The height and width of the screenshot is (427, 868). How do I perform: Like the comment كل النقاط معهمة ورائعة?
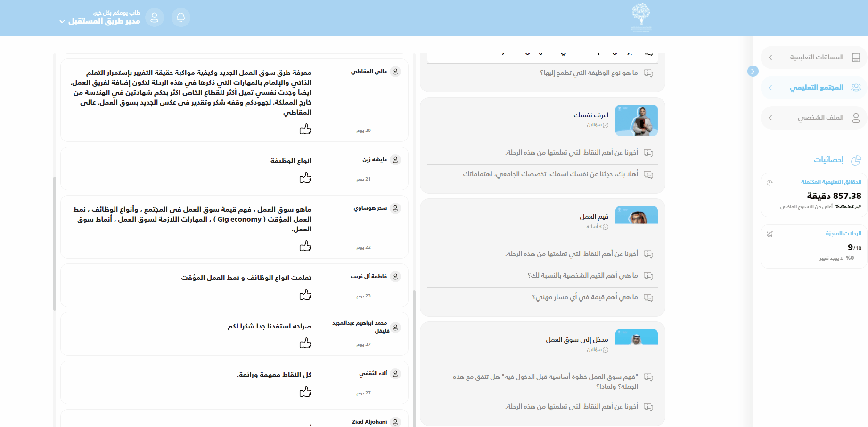[305, 392]
